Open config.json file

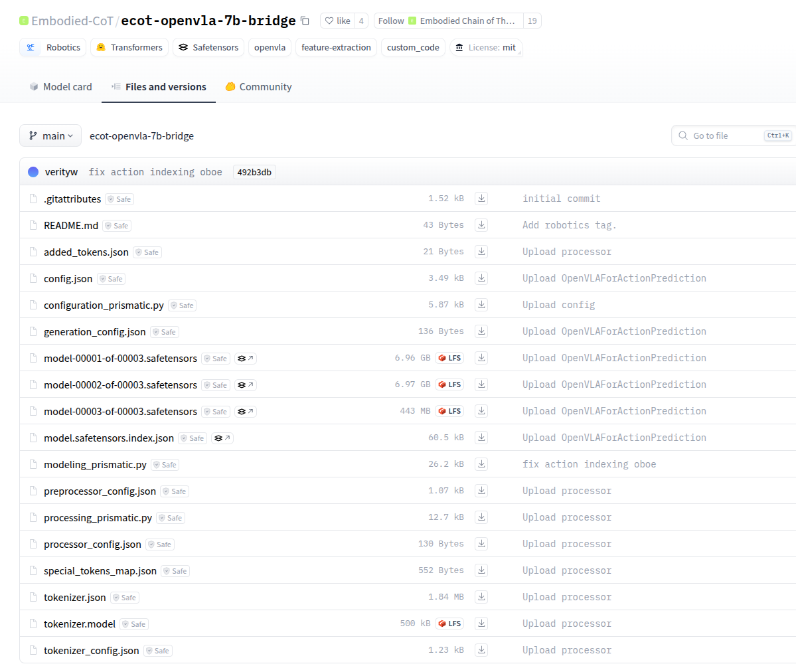68,279
